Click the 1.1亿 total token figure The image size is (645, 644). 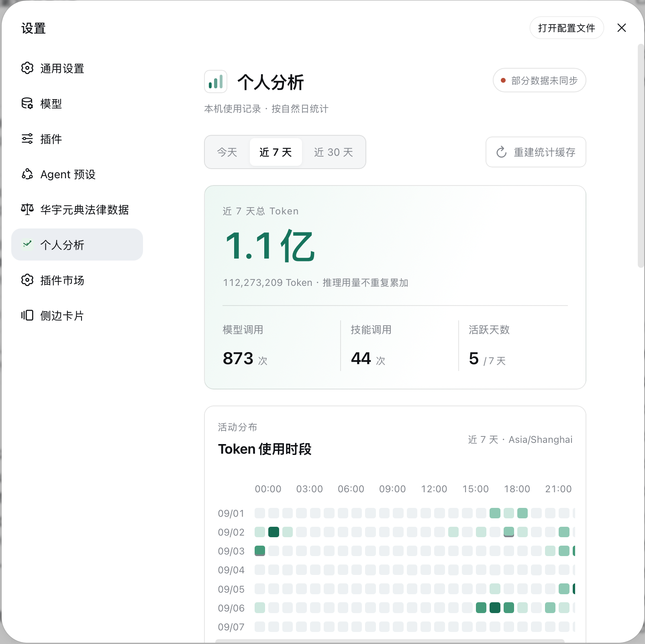[270, 246]
